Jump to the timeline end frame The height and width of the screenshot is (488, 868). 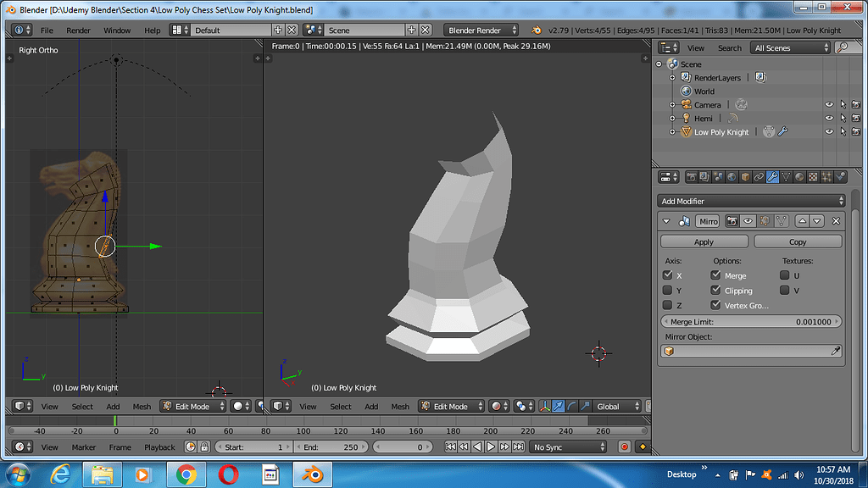pyautogui.click(x=518, y=446)
